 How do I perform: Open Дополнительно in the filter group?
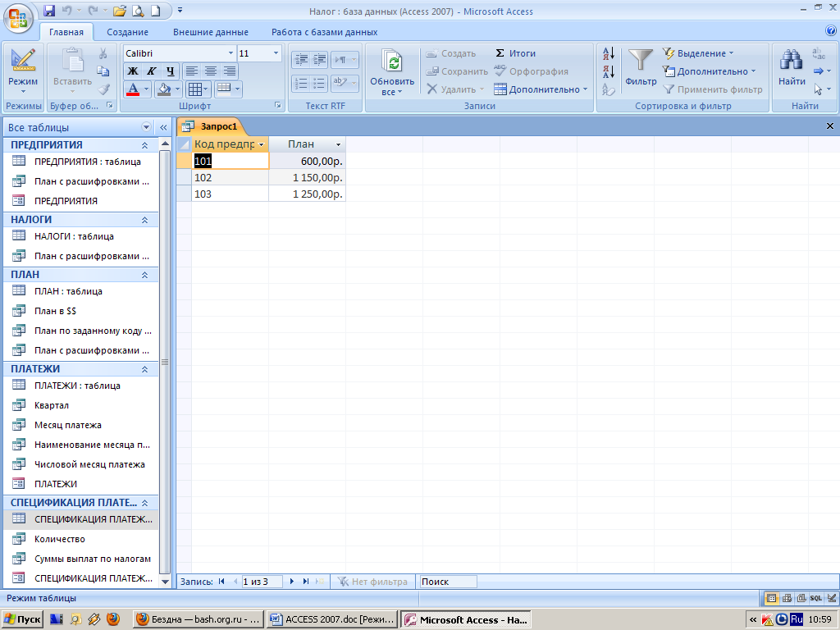(709, 71)
